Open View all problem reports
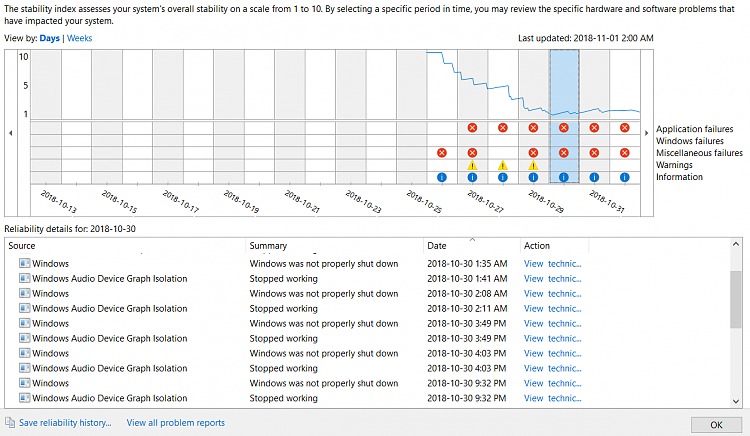This screenshot has height=436, width=750. click(x=176, y=423)
